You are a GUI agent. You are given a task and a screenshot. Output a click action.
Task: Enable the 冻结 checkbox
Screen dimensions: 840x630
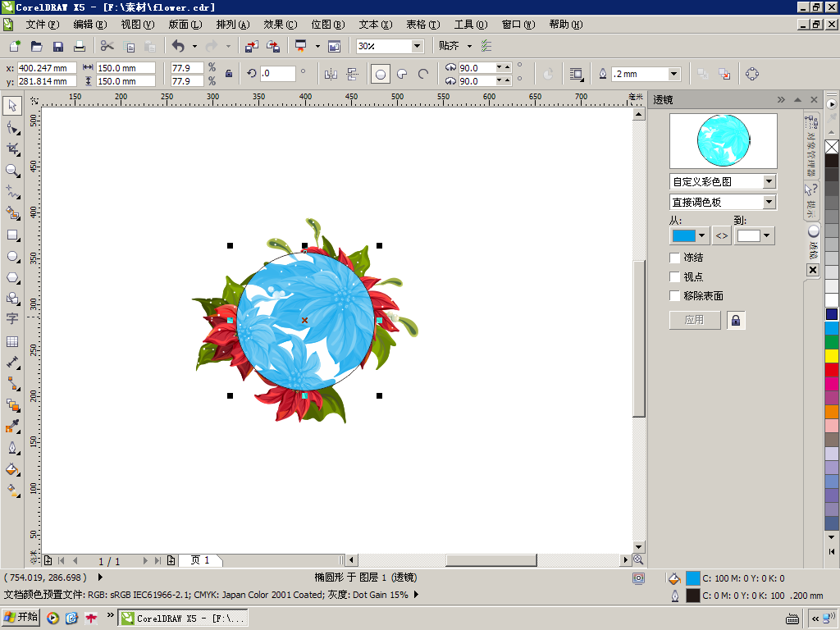coord(675,258)
